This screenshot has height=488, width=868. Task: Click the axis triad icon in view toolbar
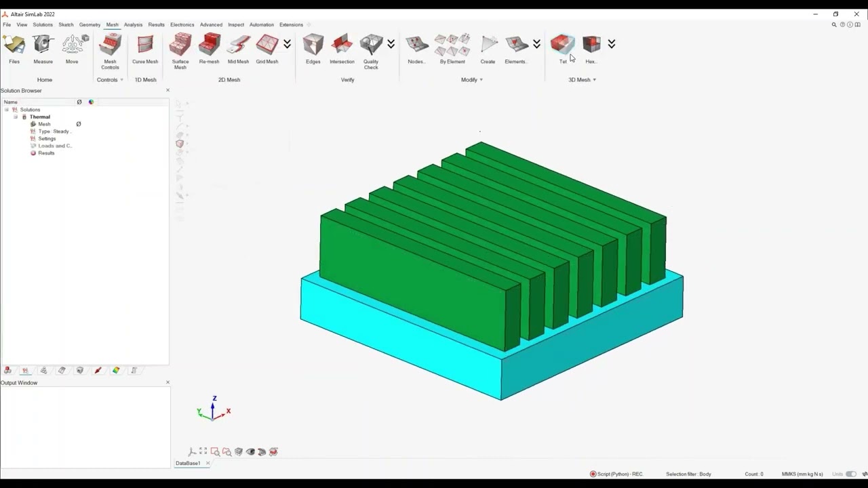192,451
